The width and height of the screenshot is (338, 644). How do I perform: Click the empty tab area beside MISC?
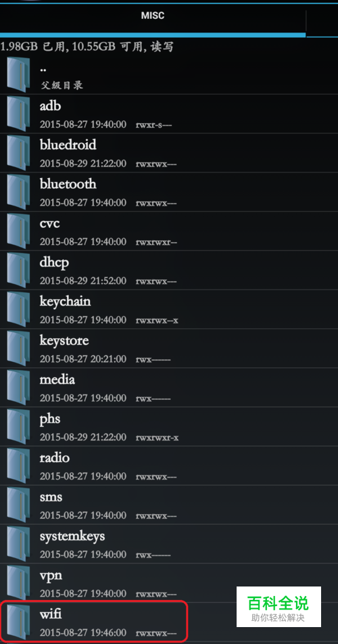point(322,18)
